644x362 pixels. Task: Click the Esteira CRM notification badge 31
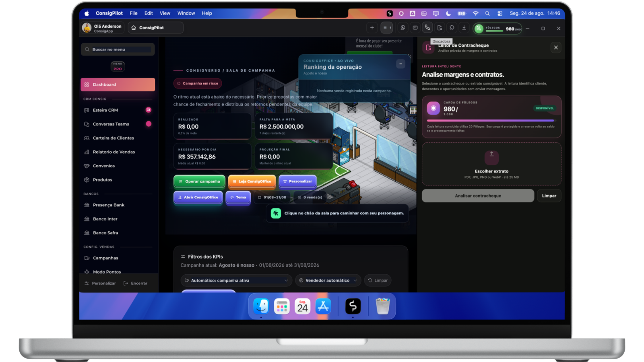149,110
